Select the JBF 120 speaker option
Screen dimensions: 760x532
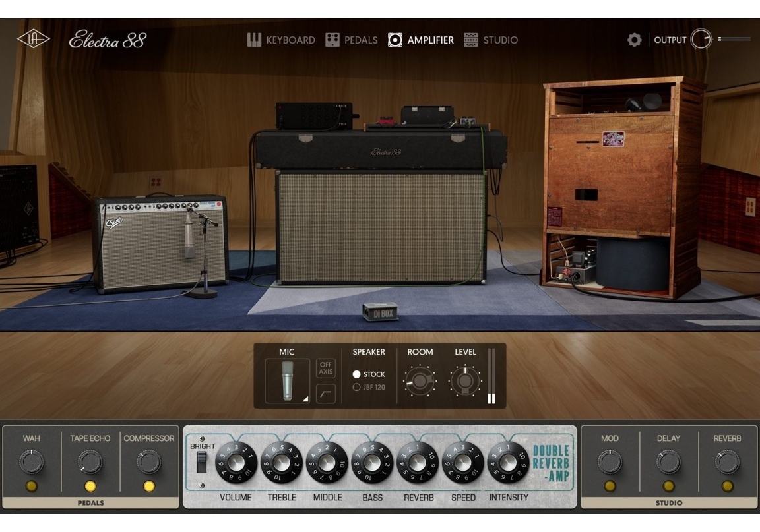pos(369,387)
